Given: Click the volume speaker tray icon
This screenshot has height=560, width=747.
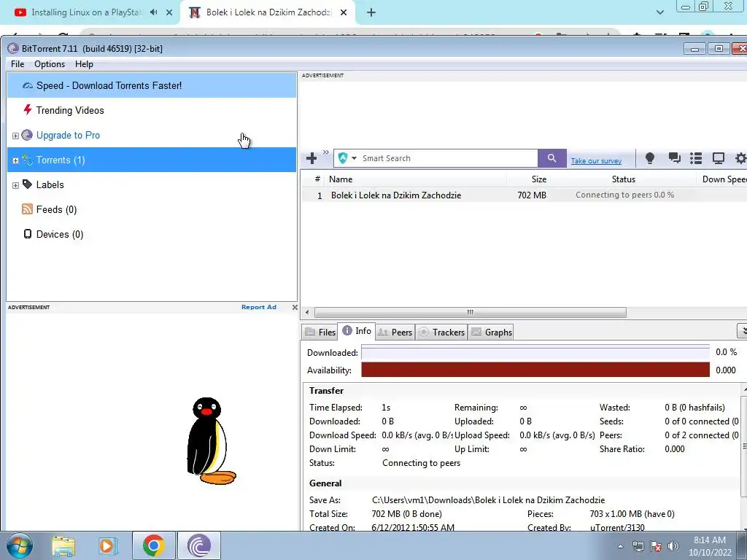Looking at the screenshot, I should [x=673, y=546].
